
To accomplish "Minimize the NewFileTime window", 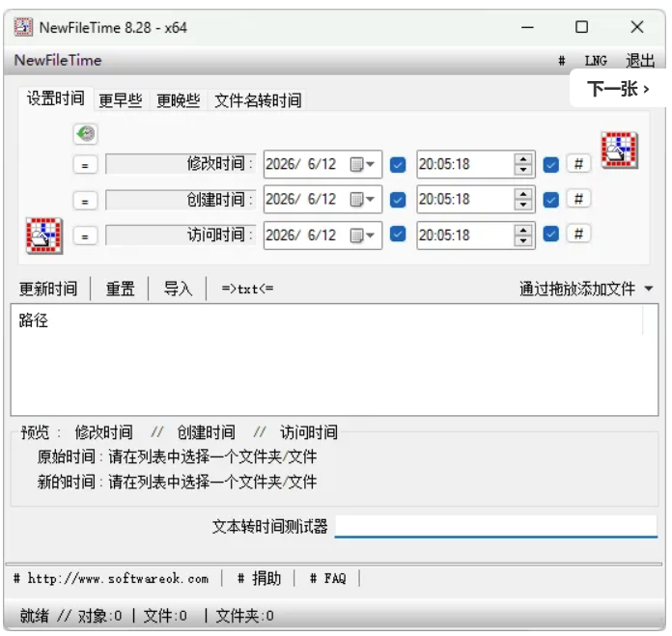I will pos(527,27).
